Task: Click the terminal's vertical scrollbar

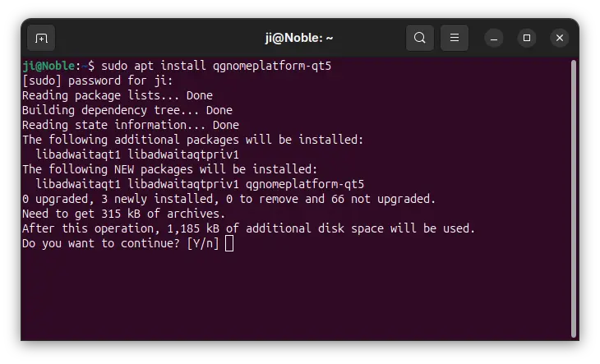Action: [573, 197]
